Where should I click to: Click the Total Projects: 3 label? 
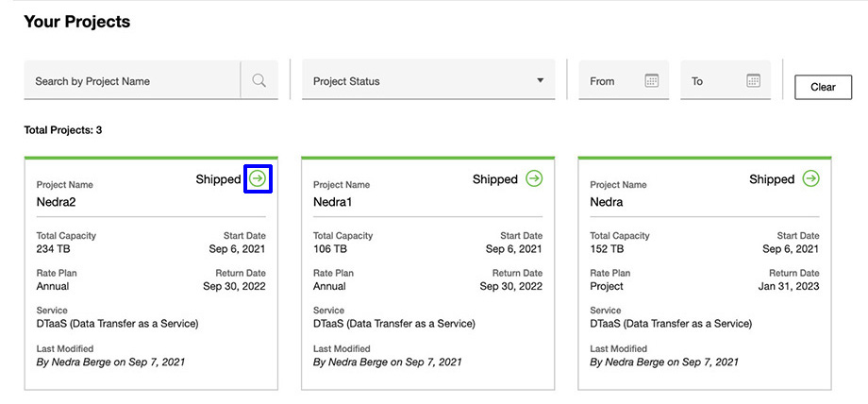pyautogui.click(x=62, y=130)
